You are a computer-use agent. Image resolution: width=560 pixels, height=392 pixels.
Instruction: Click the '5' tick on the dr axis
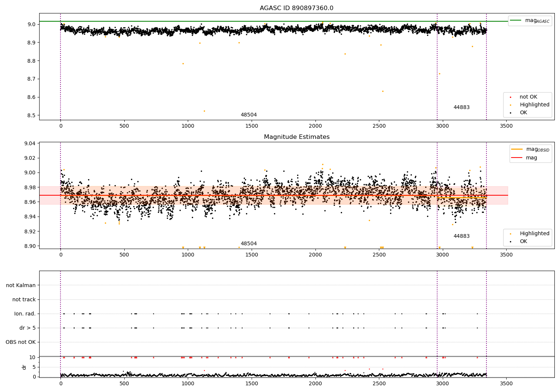(x=34, y=367)
